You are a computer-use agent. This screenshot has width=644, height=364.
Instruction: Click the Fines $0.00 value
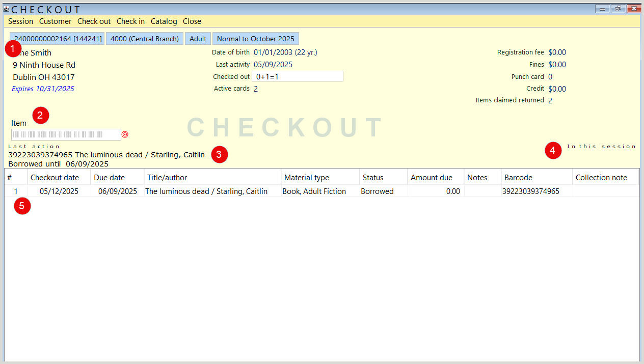pos(557,65)
